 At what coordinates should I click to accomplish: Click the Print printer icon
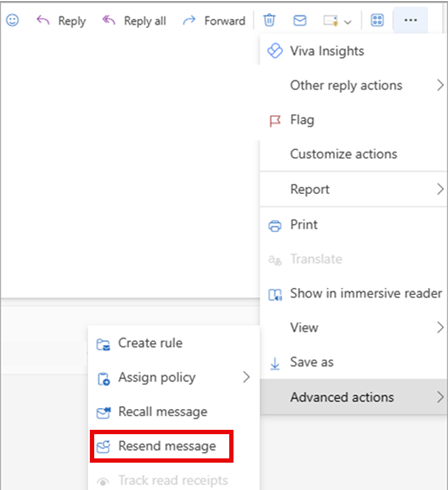coord(275,226)
